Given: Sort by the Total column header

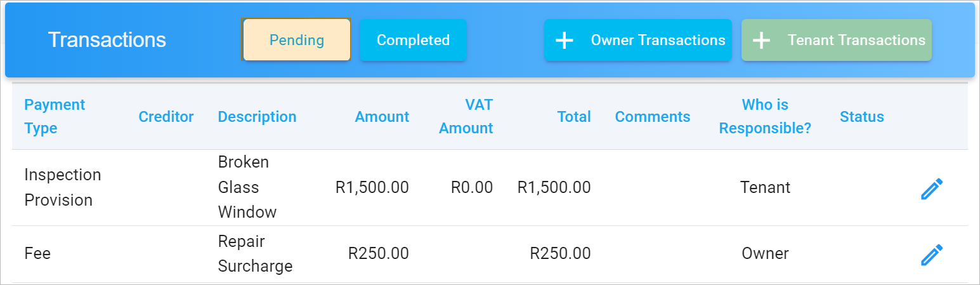Looking at the screenshot, I should 574,117.
